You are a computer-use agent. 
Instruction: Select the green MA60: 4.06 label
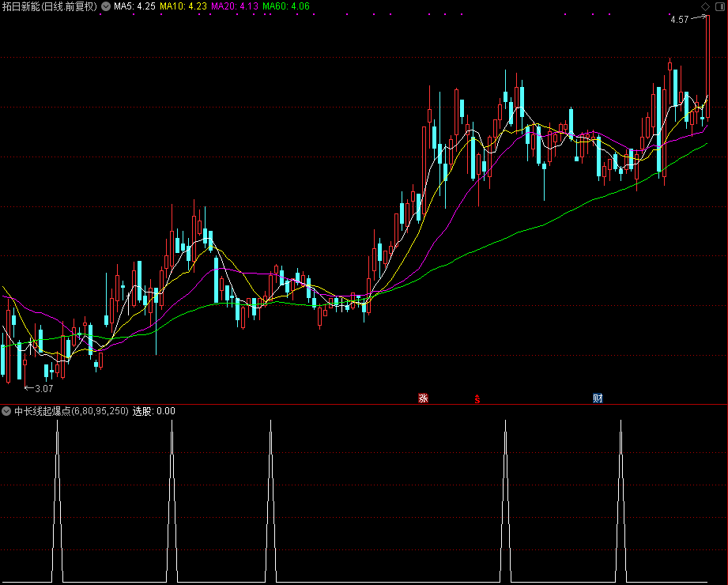pos(286,6)
